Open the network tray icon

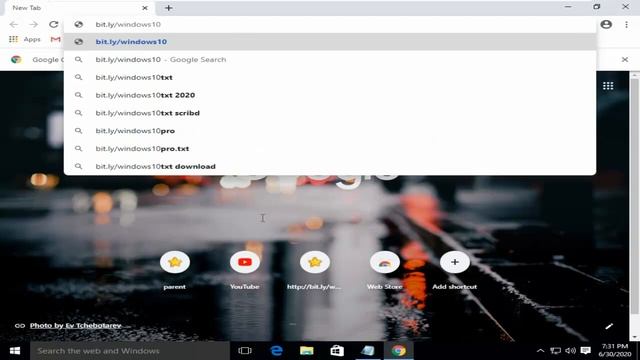(556, 351)
